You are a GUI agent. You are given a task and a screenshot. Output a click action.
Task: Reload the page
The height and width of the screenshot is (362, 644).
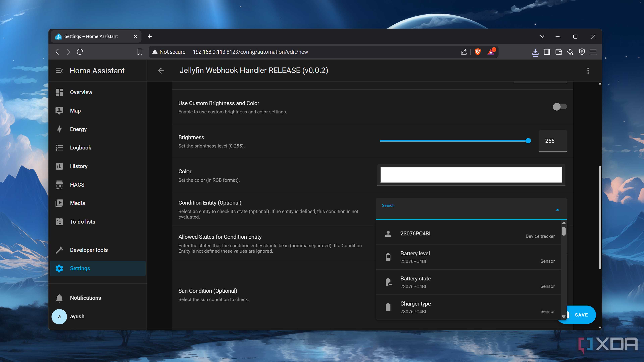pos(80,52)
